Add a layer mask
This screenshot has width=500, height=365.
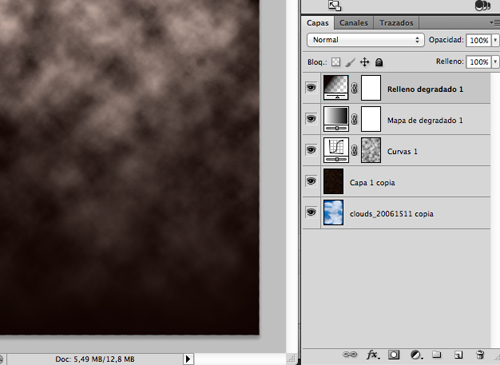click(394, 355)
